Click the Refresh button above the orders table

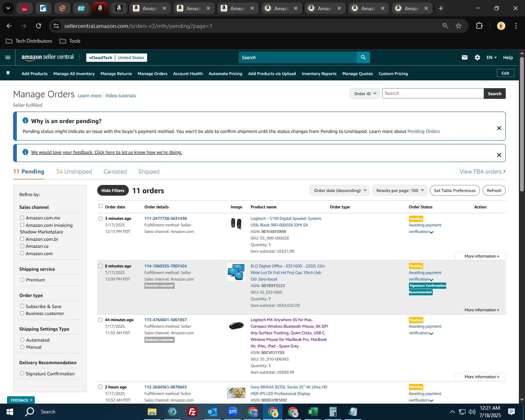point(494,190)
